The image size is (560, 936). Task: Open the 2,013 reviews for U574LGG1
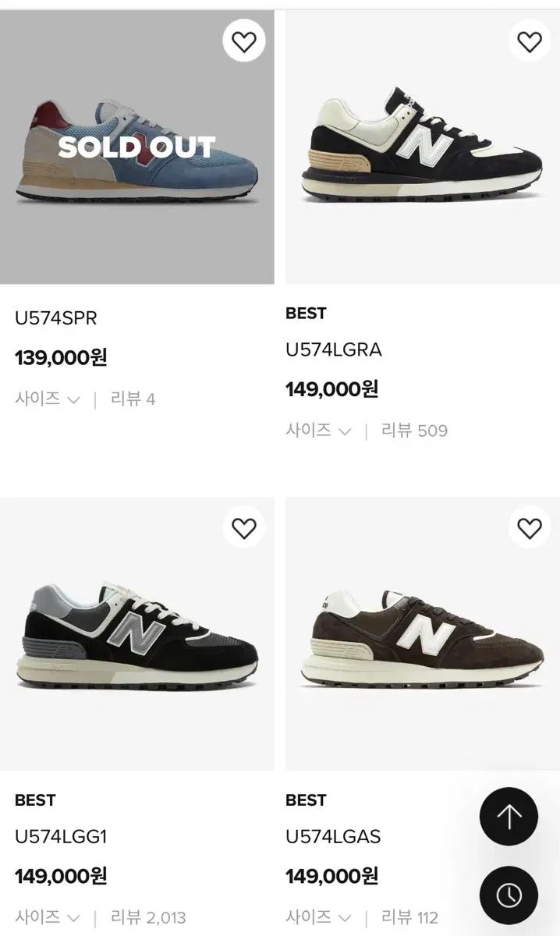148,917
